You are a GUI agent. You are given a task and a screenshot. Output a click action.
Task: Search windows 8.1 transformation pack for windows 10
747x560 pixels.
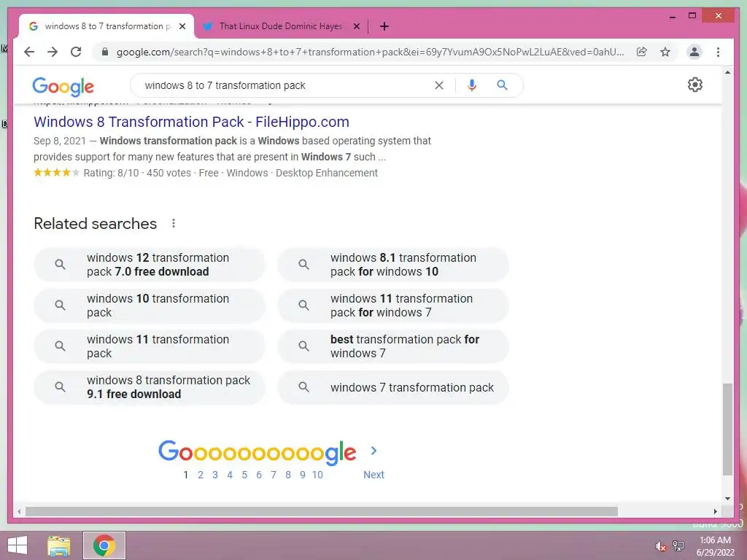(393, 265)
